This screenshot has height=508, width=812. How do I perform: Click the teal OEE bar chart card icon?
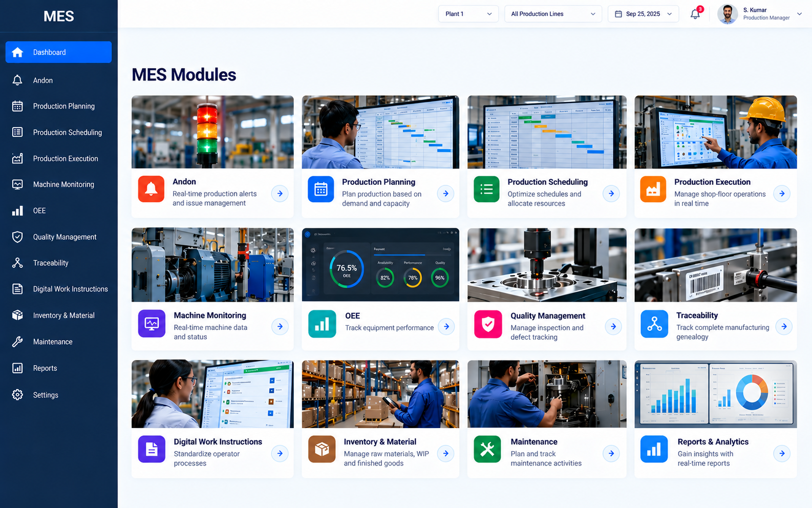[x=322, y=324]
